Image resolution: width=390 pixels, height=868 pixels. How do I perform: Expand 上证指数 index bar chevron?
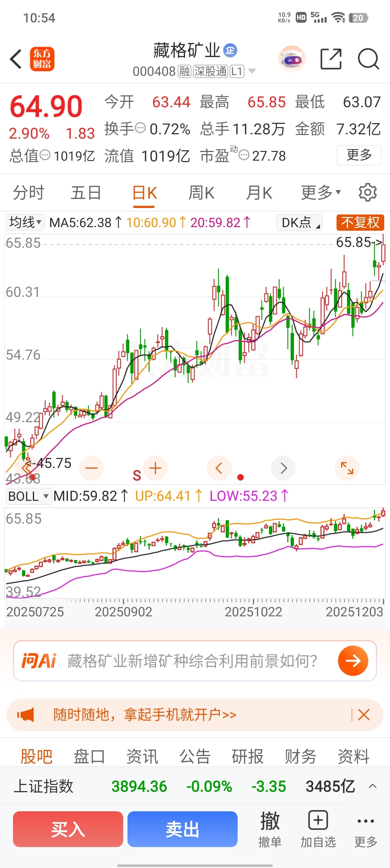373,786
